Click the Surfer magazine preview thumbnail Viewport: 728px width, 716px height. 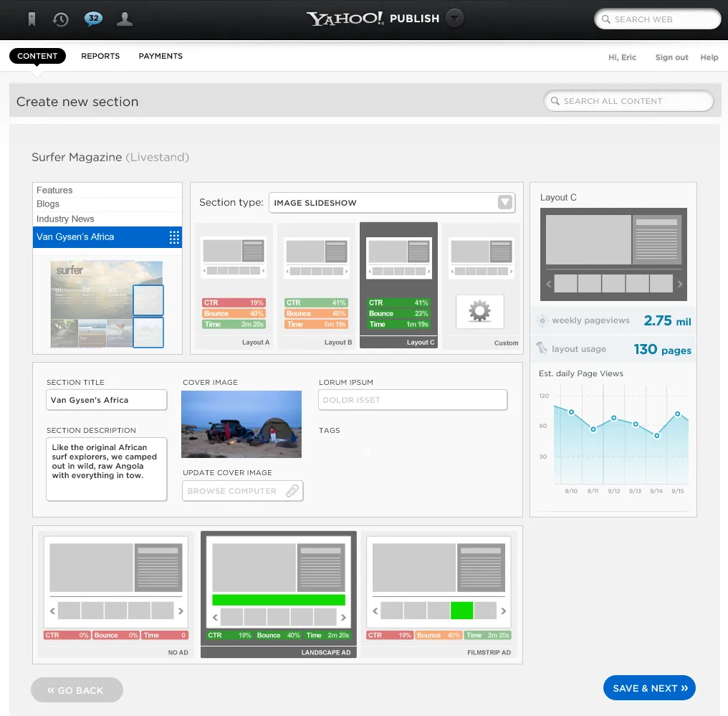107,304
